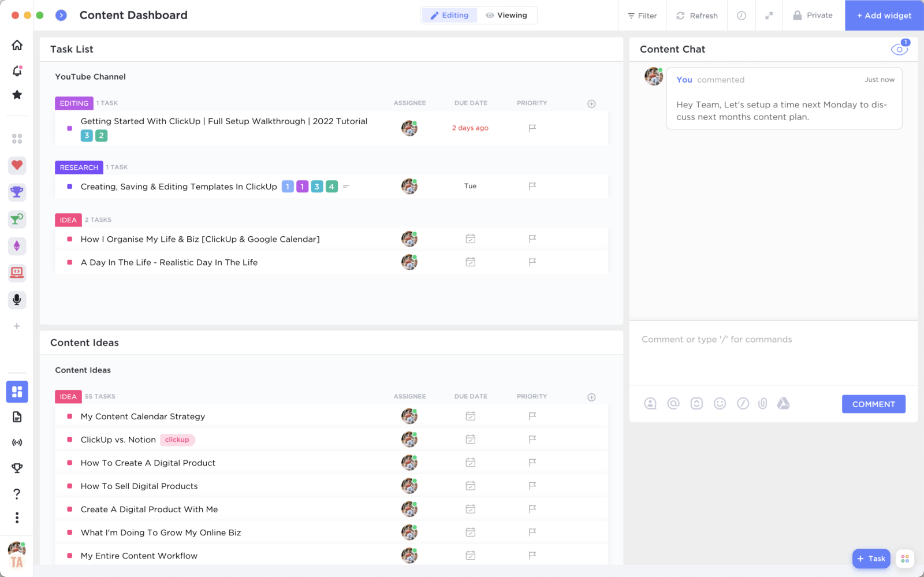Click the paperclip attach file icon
Image resolution: width=924 pixels, height=577 pixels.
point(762,404)
